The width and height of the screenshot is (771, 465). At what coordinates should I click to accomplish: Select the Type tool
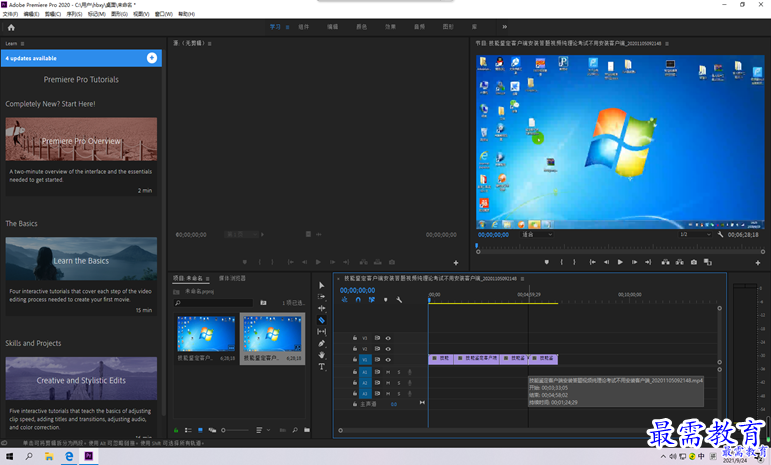[x=322, y=367]
